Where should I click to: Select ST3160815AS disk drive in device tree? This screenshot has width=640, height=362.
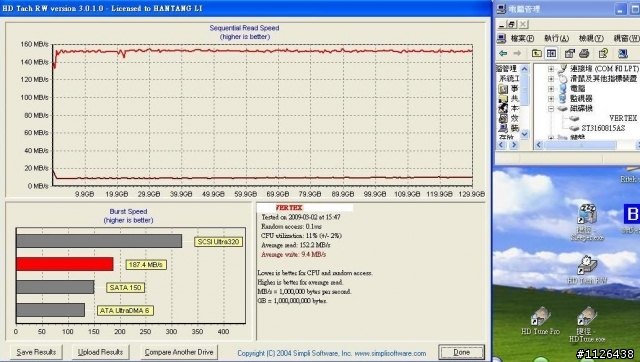603,128
